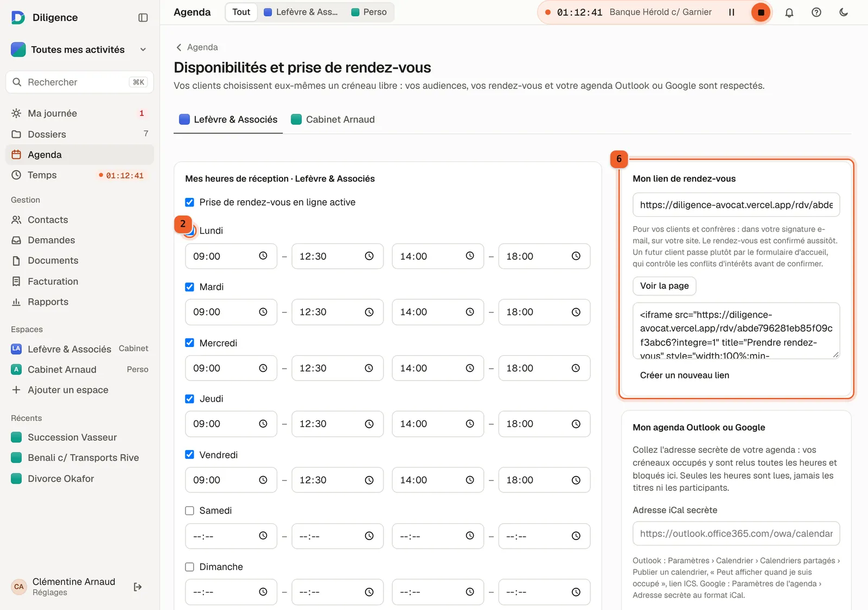868x610 pixels.
Task: Select the Perso filter tab
Action: pos(369,12)
